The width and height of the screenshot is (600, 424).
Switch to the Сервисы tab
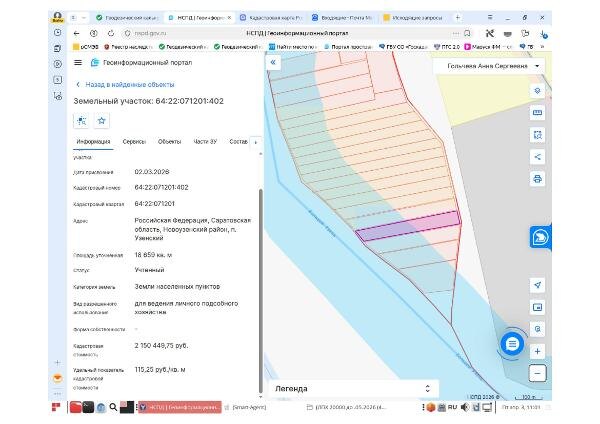click(134, 142)
